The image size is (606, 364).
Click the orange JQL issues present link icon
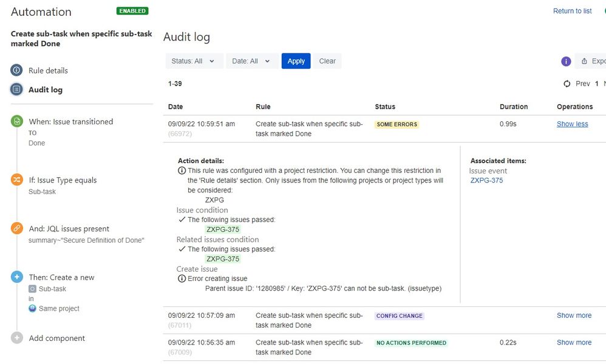pyautogui.click(x=16, y=228)
